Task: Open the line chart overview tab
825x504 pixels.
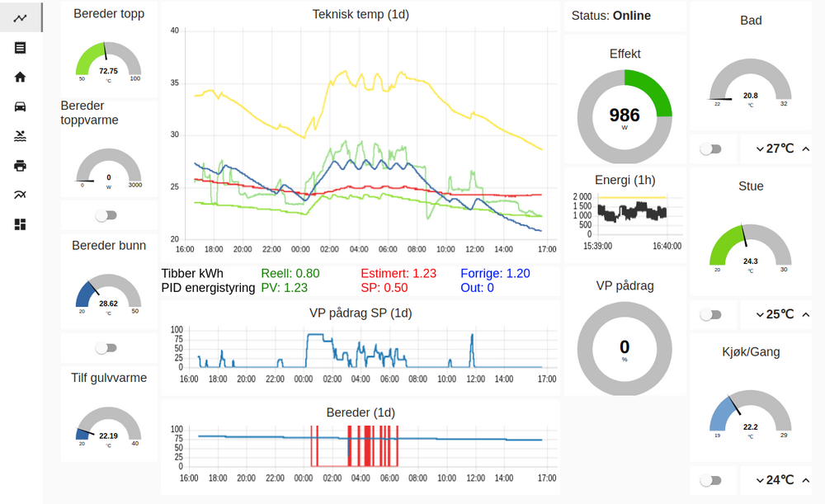Action: [x=21, y=18]
